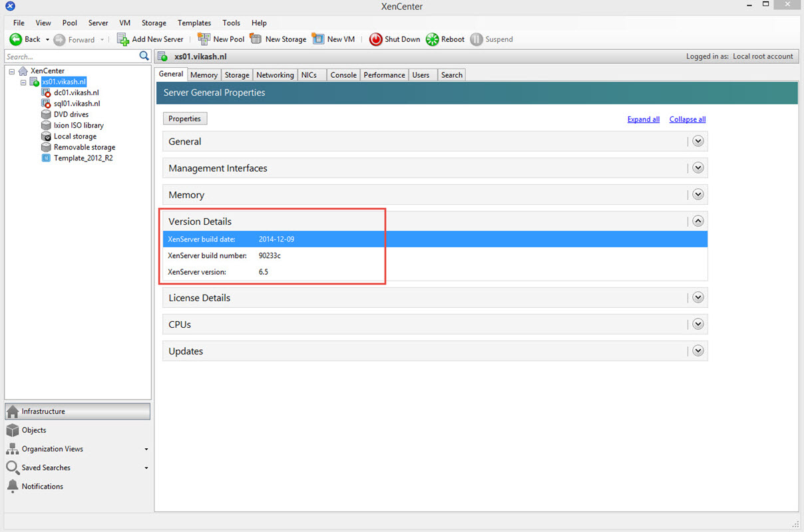The width and height of the screenshot is (804, 532).
Task: Click the search magnifier icon
Action: pyautogui.click(x=144, y=57)
